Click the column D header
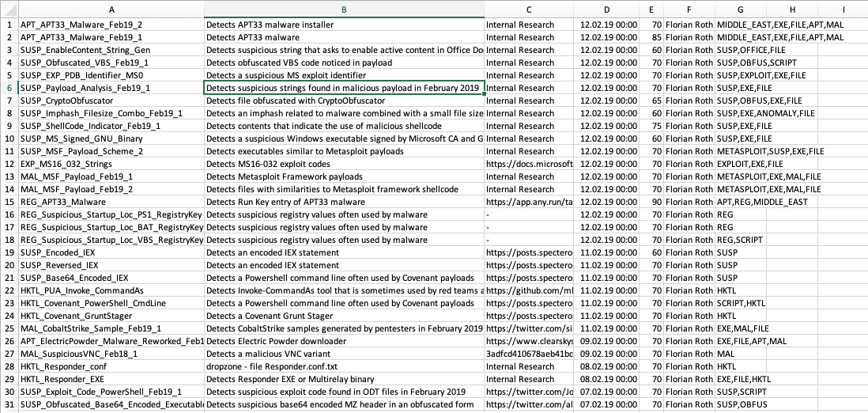The width and height of the screenshot is (868, 413). [x=606, y=9]
